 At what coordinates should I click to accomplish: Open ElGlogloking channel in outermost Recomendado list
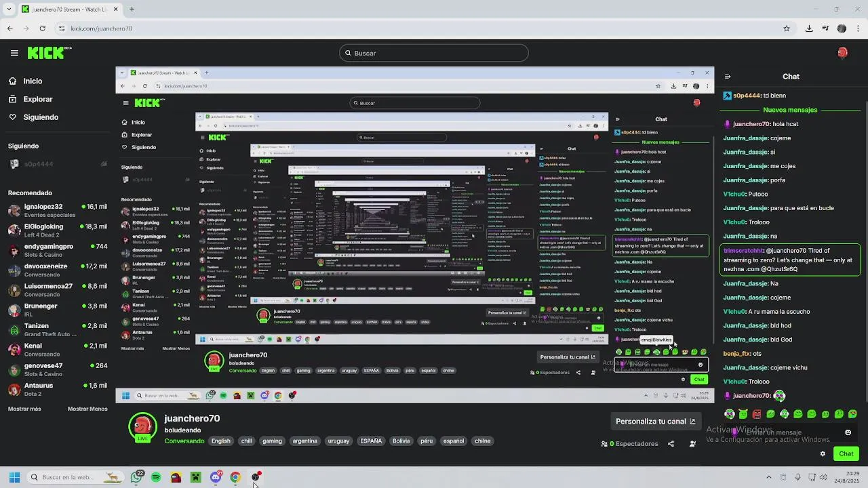(x=58, y=230)
